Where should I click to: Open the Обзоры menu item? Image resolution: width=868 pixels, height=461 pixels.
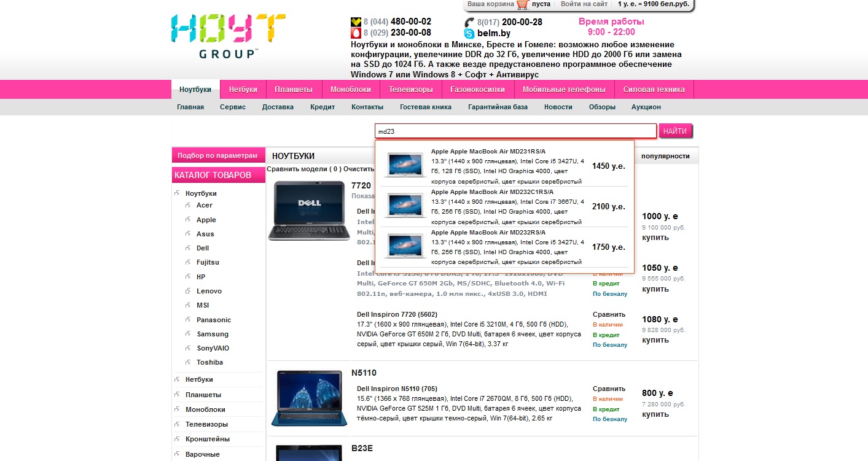tap(602, 107)
